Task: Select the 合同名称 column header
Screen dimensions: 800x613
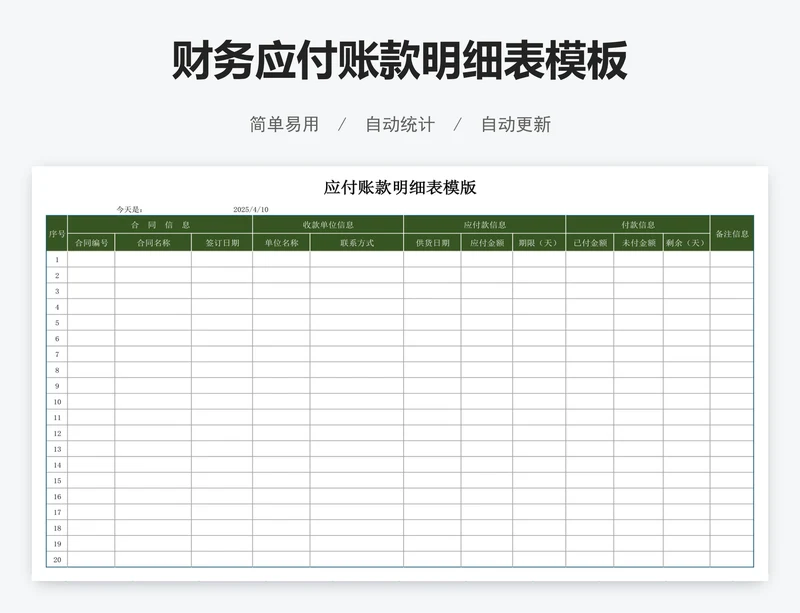Action: click(x=153, y=243)
